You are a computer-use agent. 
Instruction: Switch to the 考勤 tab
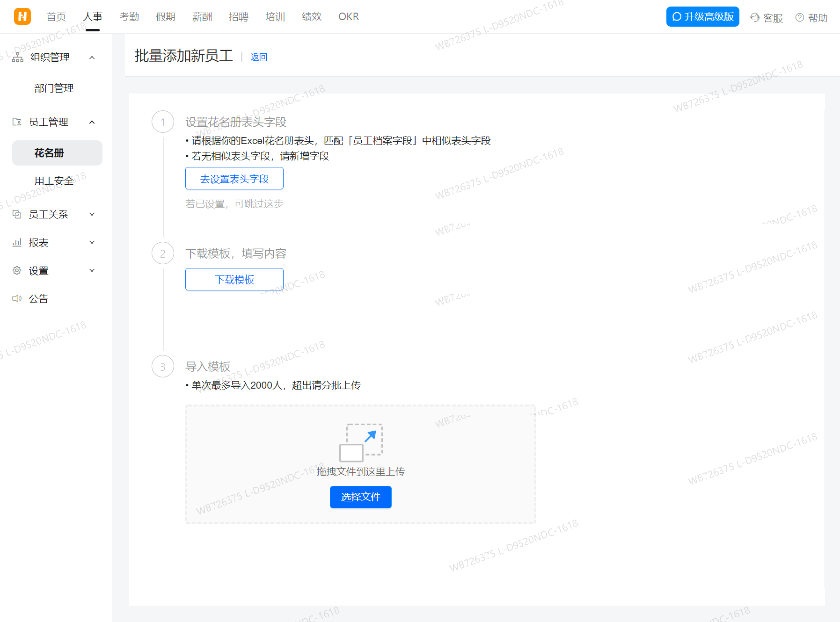click(x=129, y=16)
